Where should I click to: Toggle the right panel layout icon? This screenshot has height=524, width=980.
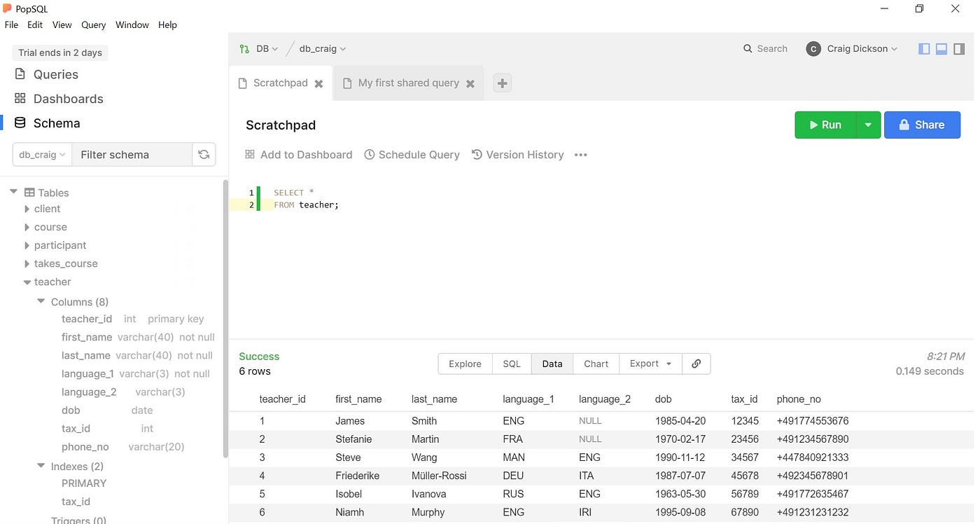[960, 49]
